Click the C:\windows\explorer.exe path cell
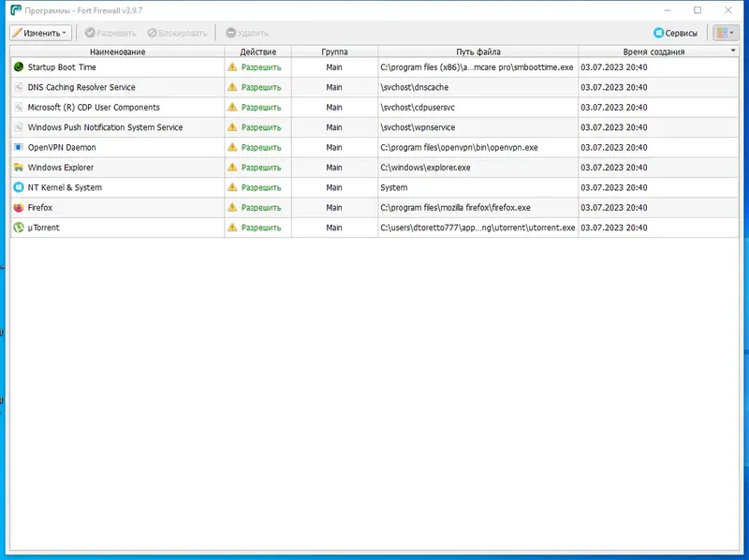This screenshot has height=560, width=749. click(x=477, y=168)
